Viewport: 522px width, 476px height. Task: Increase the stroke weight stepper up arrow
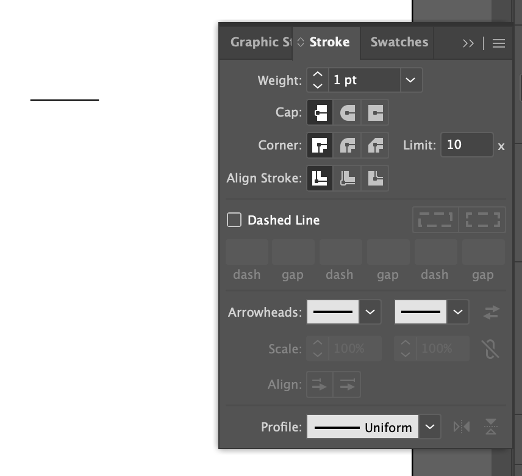coord(318,74)
